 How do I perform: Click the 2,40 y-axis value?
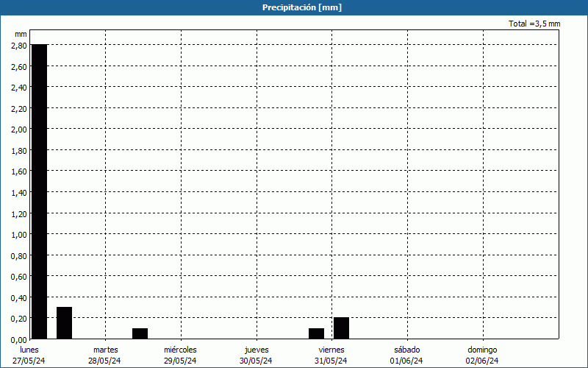(x=20, y=88)
